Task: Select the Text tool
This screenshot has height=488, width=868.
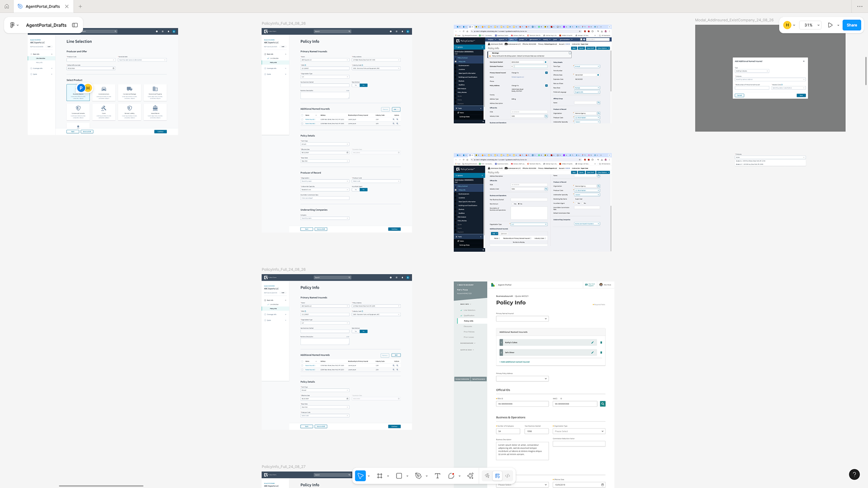Action: pyautogui.click(x=437, y=476)
